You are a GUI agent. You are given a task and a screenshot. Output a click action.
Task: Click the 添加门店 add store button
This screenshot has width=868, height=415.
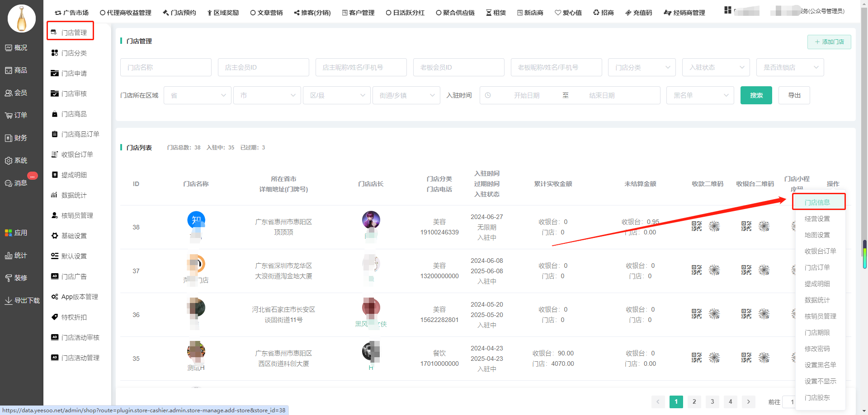pyautogui.click(x=829, y=42)
